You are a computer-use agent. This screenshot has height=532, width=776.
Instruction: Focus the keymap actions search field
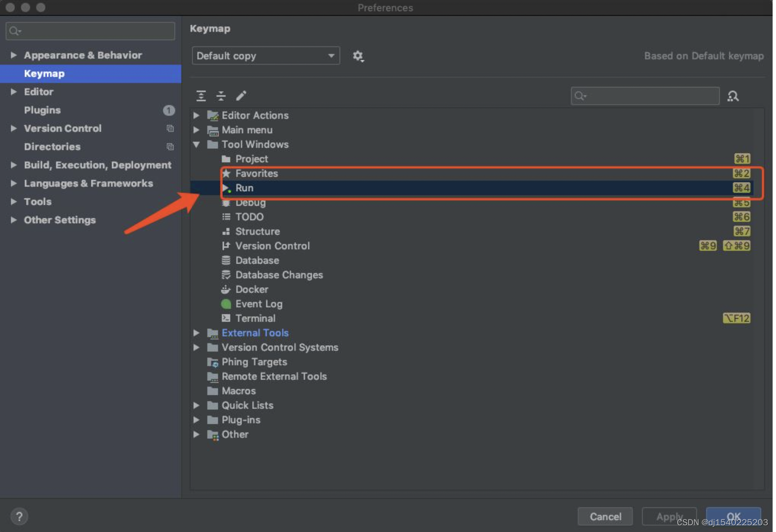[645, 96]
